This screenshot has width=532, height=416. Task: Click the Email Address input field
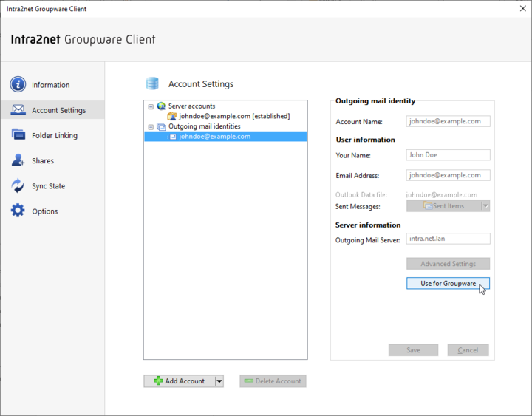[x=448, y=175]
